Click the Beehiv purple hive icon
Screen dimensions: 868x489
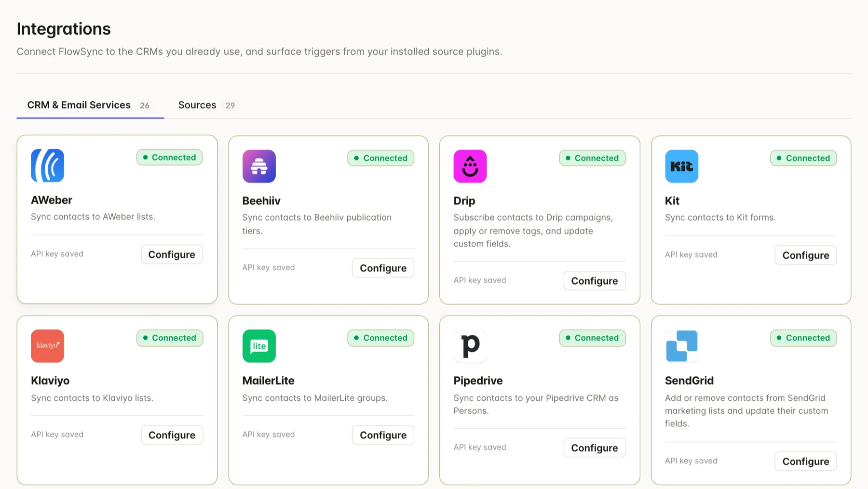259,166
